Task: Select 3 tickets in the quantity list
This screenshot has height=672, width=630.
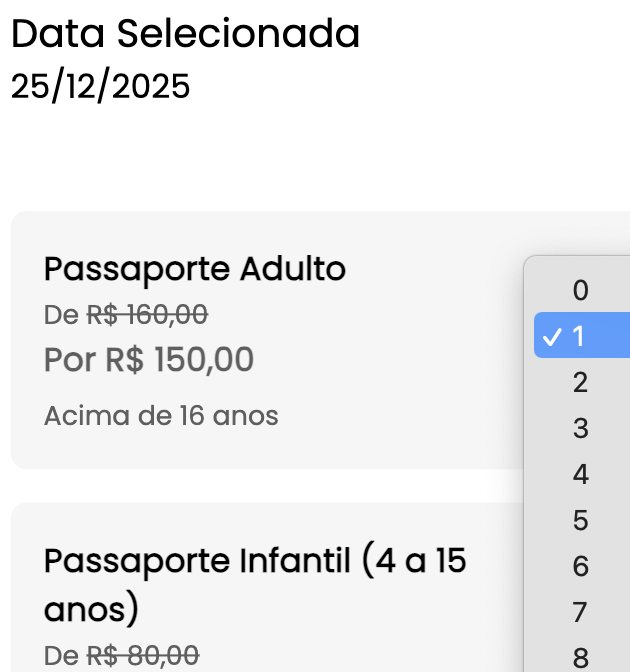Action: point(580,428)
